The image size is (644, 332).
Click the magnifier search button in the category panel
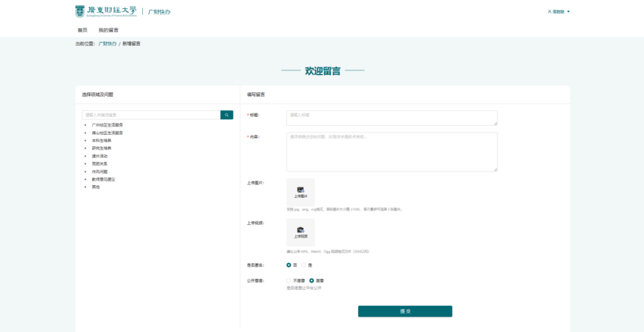(227, 115)
